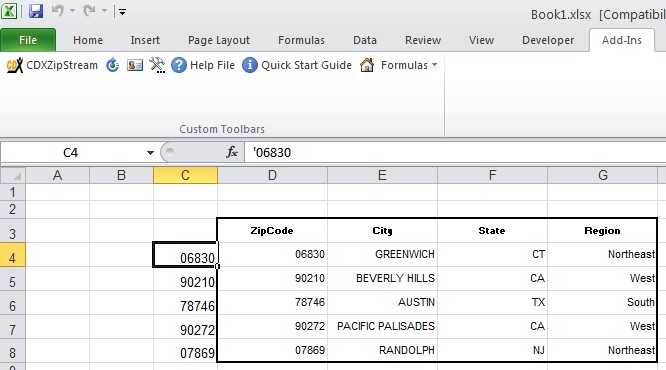Click the CDXZipStream toolbar button
The height and width of the screenshot is (370, 666).
(x=52, y=65)
